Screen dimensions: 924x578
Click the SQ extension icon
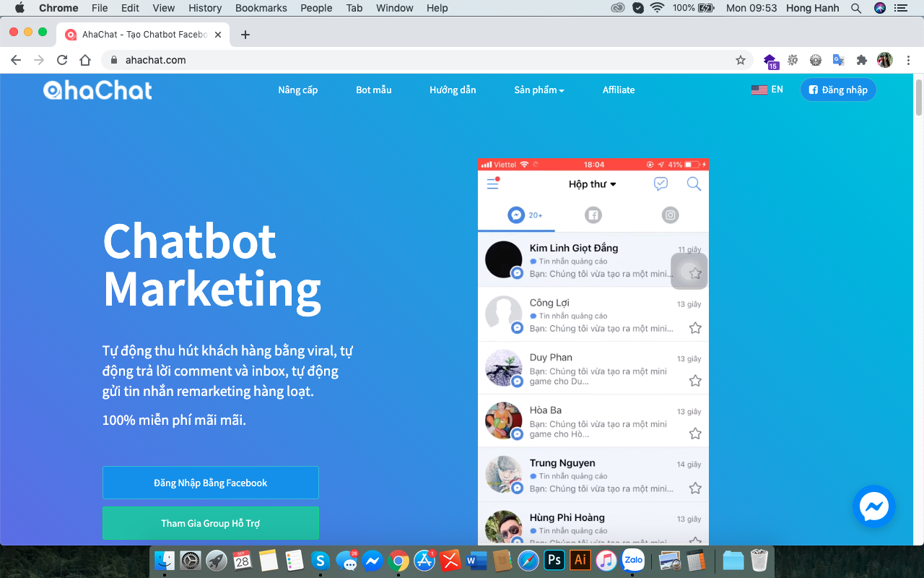pos(793,60)
